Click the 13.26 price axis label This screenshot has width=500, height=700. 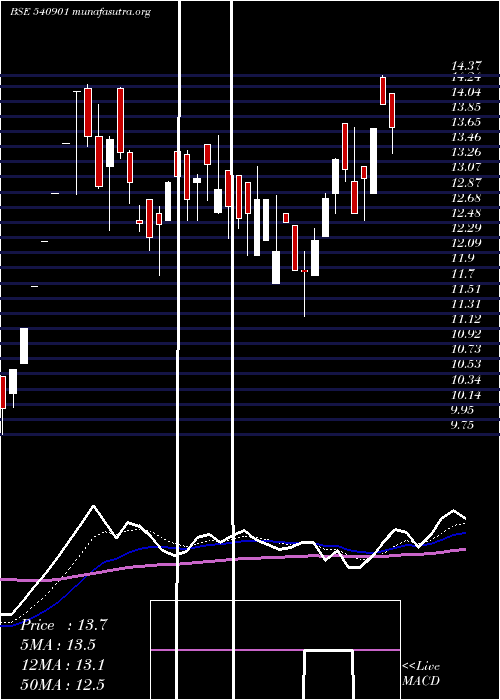tap(467, 152)
